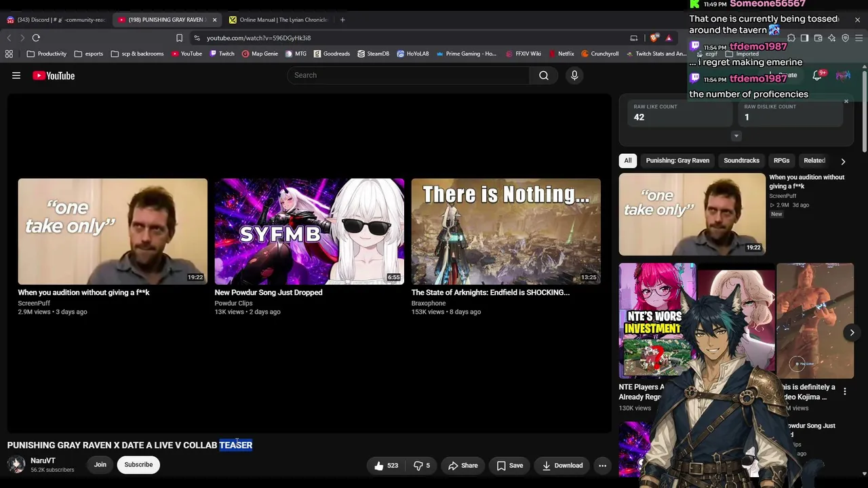Open the YouTube guide hamburger menu

(x=16, y=76)
